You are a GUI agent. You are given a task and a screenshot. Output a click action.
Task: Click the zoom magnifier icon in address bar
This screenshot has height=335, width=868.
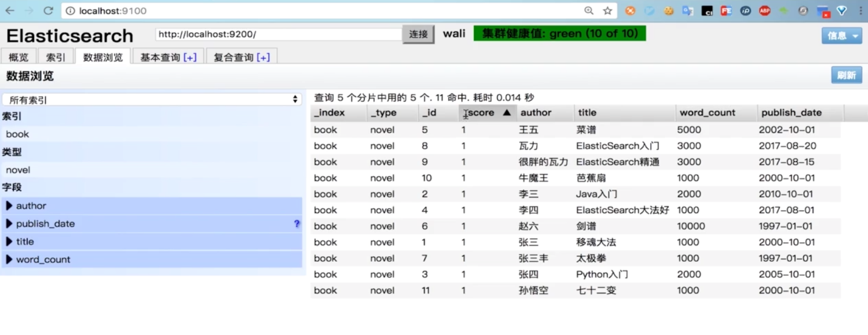click(x=589, y=10)
